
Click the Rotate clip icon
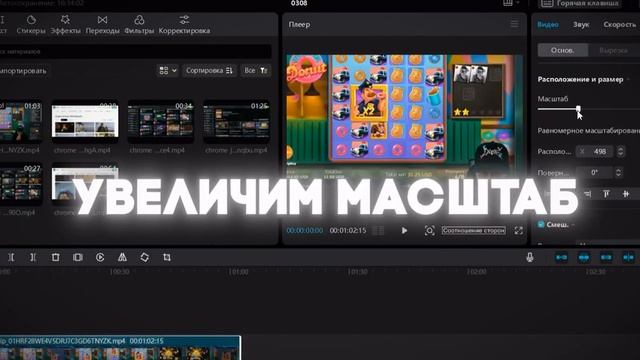click(x=144, y=257)
